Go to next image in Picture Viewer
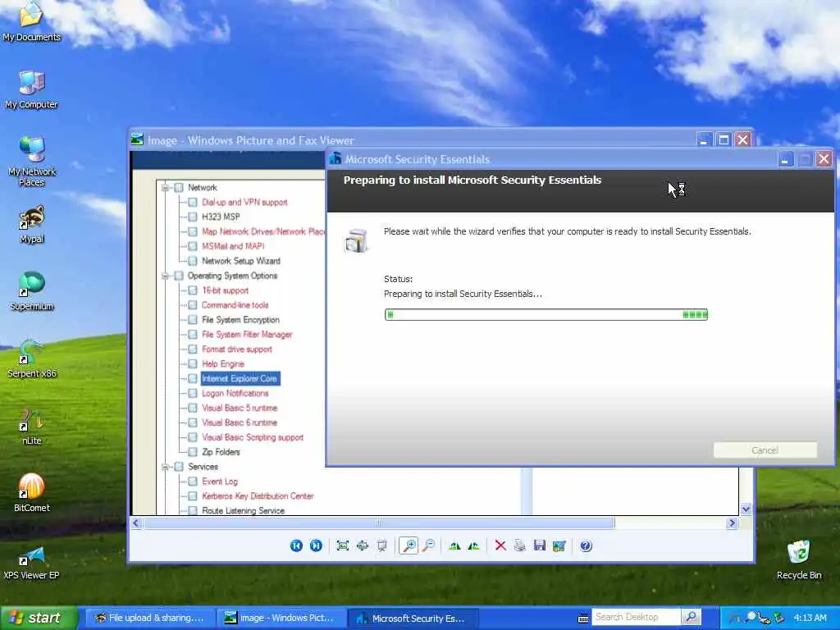Screen dimensions: 840x630 [316, 546]
